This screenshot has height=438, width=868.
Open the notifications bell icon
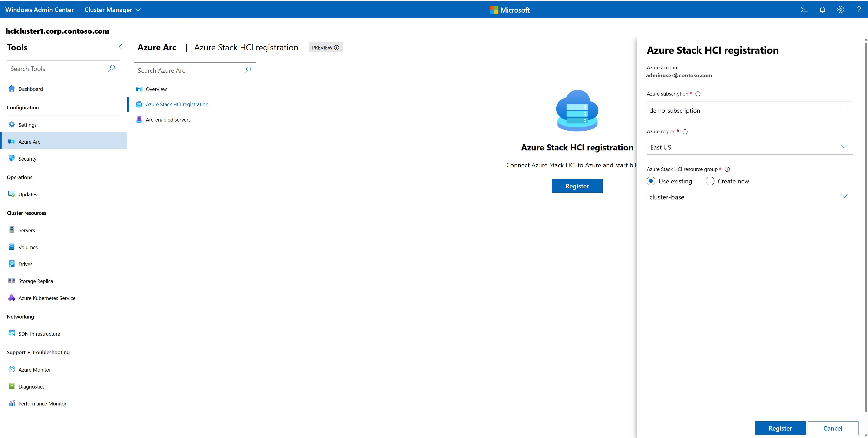coord(822,10)
